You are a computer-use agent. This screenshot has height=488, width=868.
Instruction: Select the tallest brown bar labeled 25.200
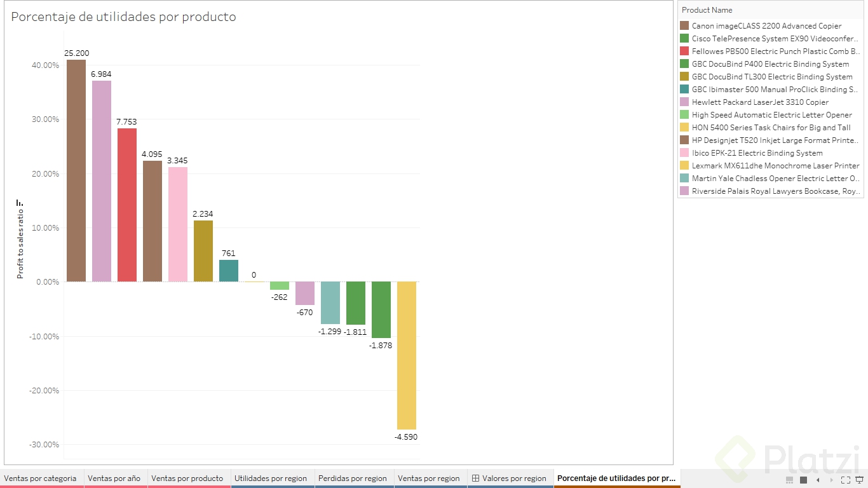pos(76,171)
